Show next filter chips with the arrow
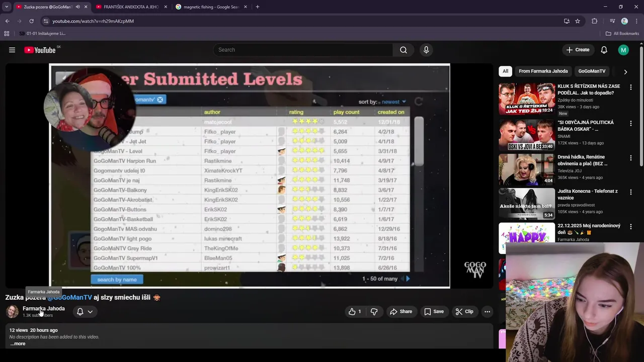The image size is (644, 362). 625,72
